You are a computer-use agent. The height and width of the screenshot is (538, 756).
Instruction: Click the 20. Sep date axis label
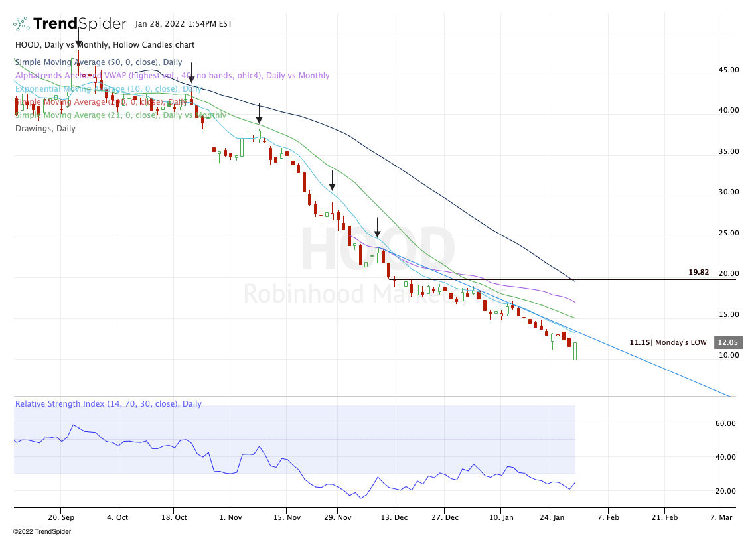coord(61,517)
